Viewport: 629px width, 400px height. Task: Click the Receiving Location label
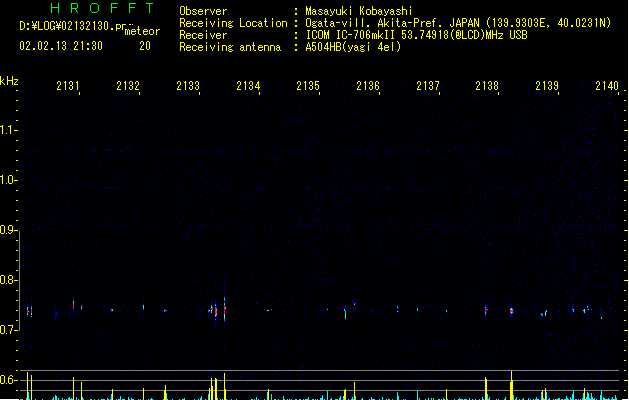[x=233, y=23]
